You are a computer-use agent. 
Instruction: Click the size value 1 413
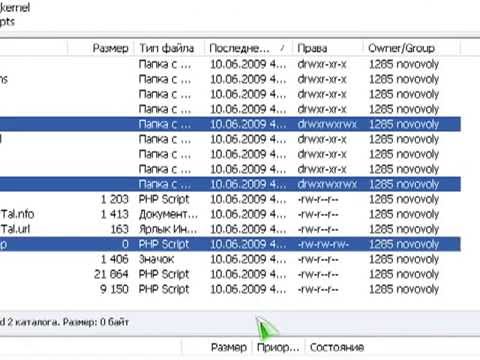[114, 214]
